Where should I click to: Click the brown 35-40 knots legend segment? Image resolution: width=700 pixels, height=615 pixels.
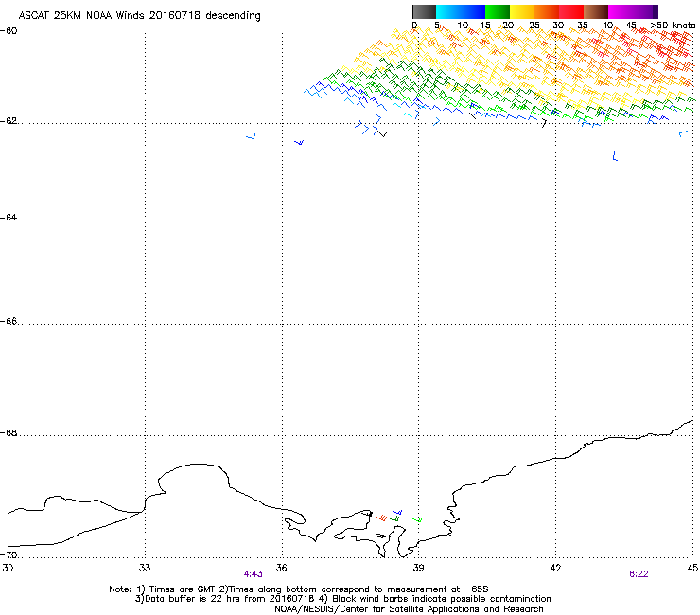(x=596, y=11)
